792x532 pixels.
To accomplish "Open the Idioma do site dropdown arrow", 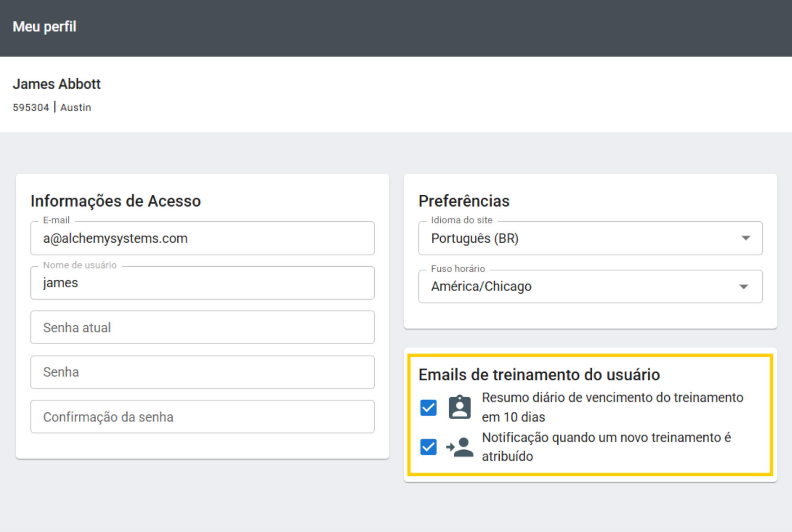I will tap(745, 238).
